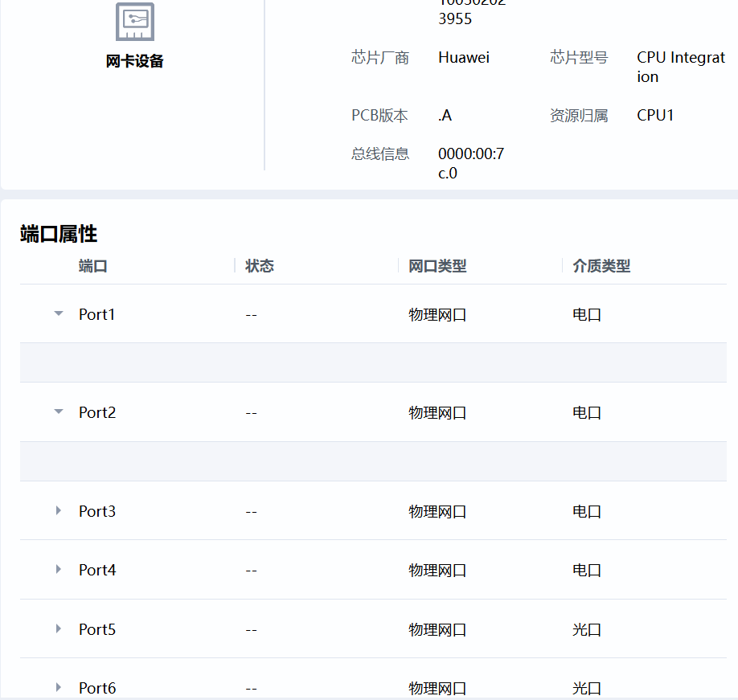
Task: Select the 介质类型 column header
Action: [x=601, y=266]
